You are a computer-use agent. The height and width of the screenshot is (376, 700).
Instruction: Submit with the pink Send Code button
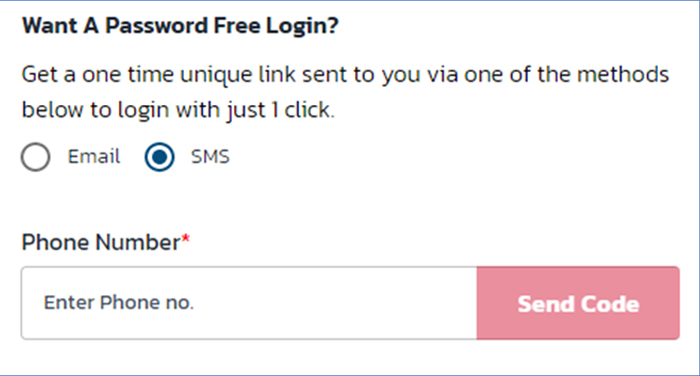(x=578, y=303)
